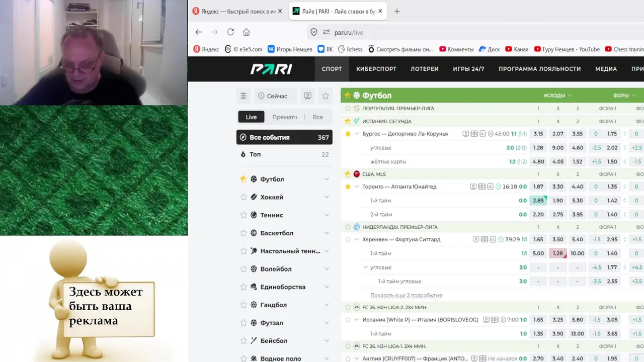Click video stream icon for Бургос match
Screen dimensions: 644x362
pos(466,134)
